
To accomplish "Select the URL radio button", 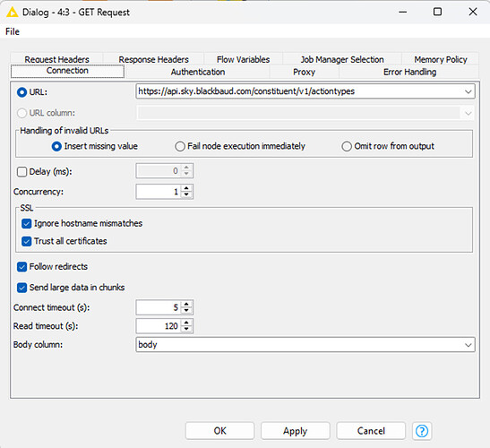I will coord(21,92).
